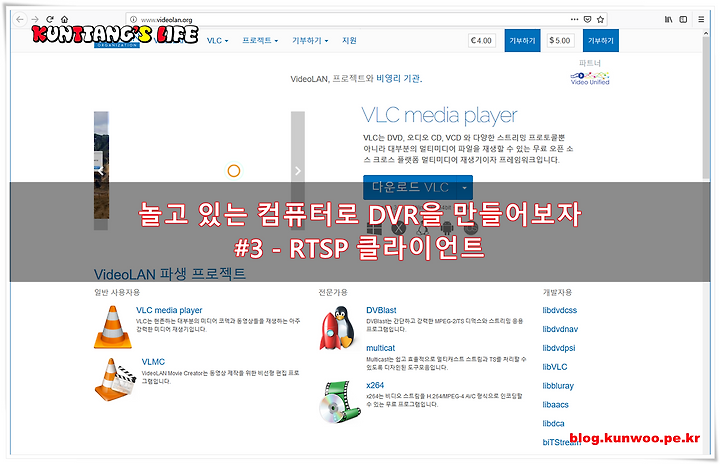Show site information icon in address bar
This screenshot has width=720, height=464.
[x=133, y=20]
